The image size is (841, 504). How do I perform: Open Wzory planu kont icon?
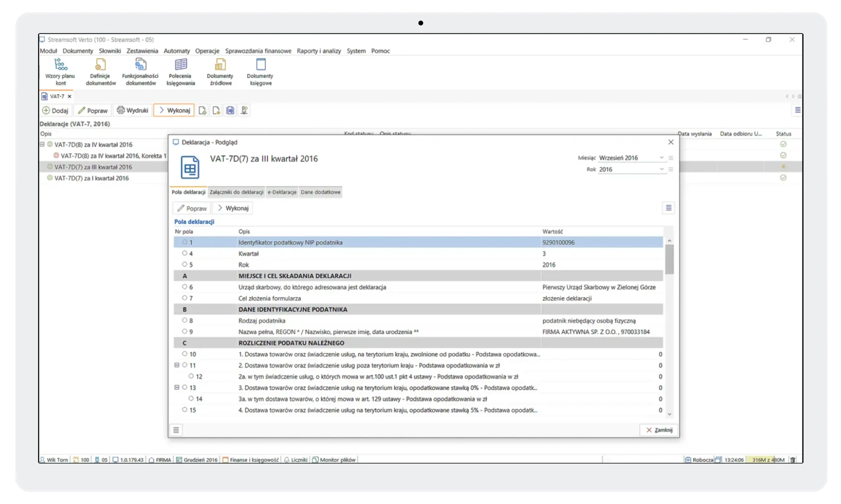click(60, 72)
